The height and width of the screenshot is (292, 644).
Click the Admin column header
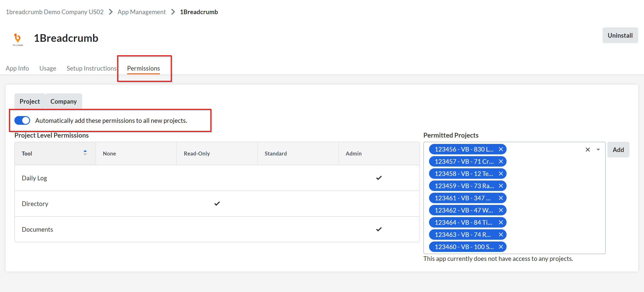[379, 154]
